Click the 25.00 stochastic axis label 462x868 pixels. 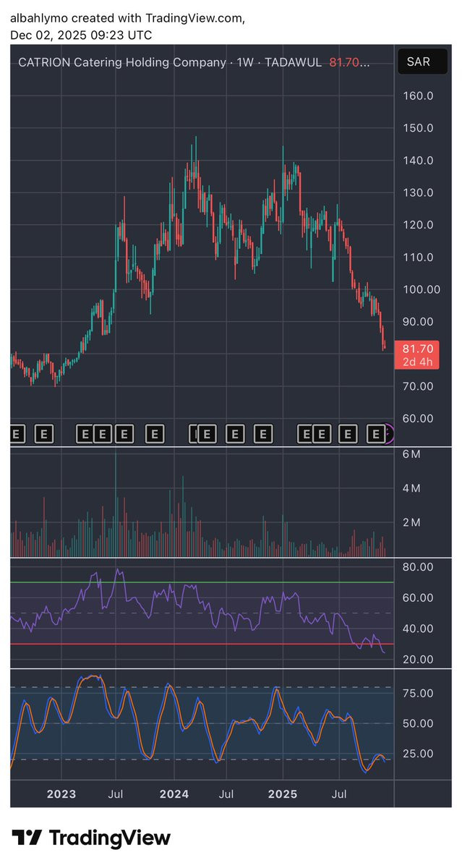click(417, 754)
